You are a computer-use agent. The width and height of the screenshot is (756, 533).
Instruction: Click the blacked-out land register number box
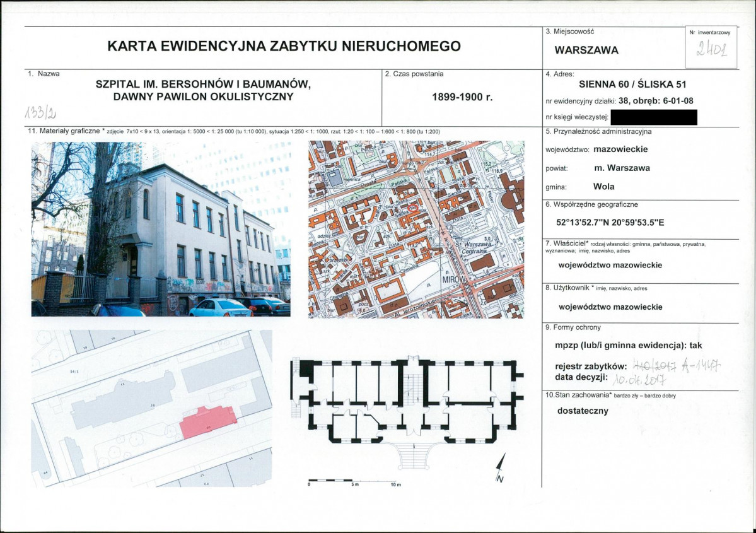click(653, 117)
